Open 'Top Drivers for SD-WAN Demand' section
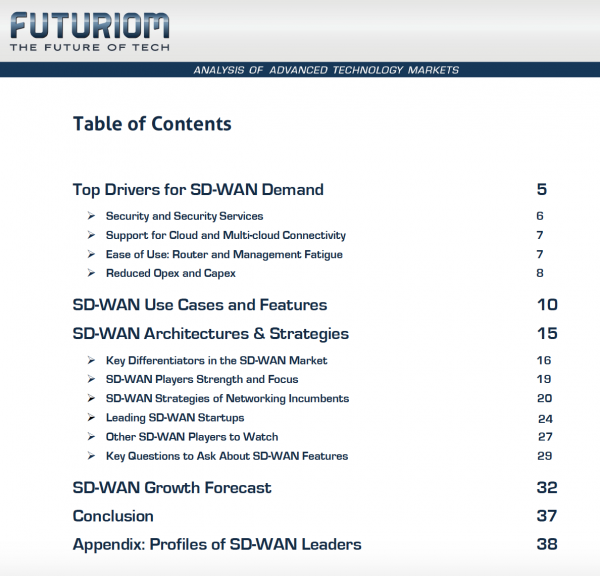 point(198,190)
